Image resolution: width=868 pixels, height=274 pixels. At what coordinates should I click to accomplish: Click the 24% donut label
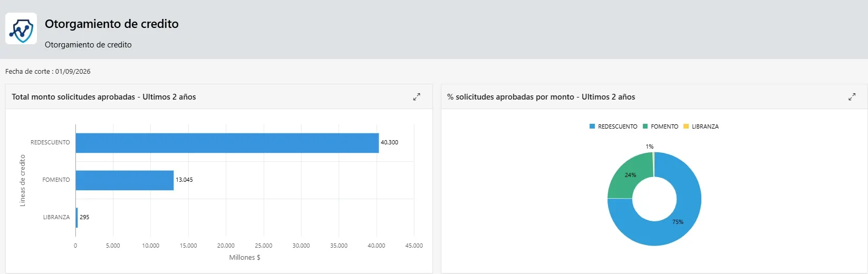(x=630, y=175)
